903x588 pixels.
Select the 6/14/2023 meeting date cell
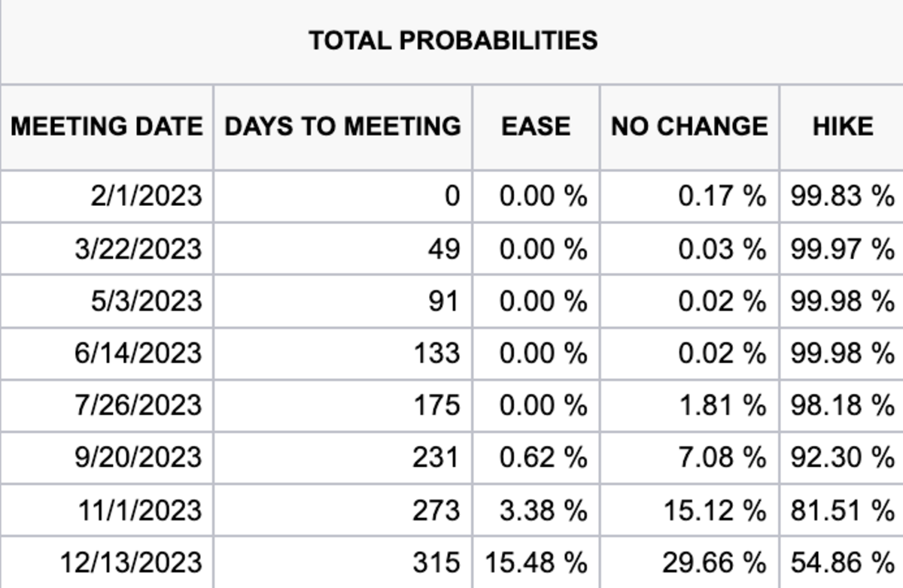(x=138, y=353)
